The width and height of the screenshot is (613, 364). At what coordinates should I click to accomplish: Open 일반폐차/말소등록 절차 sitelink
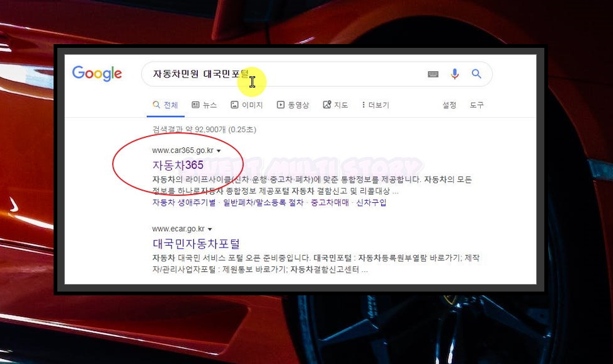[x=263, y=203]
